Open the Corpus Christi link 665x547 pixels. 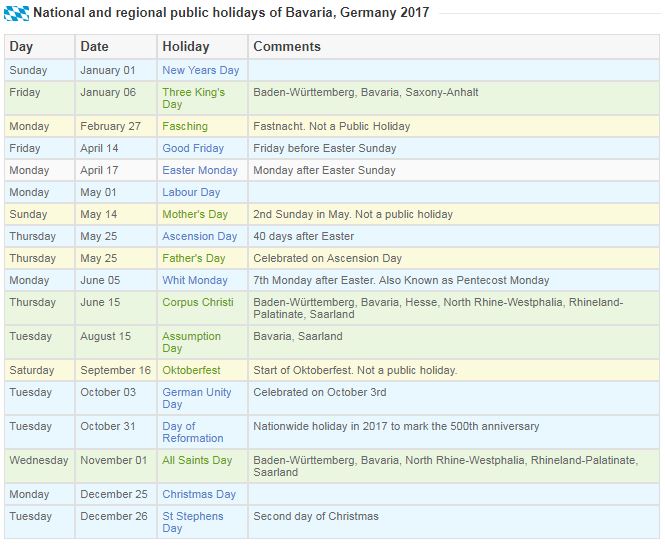[198, 303]
